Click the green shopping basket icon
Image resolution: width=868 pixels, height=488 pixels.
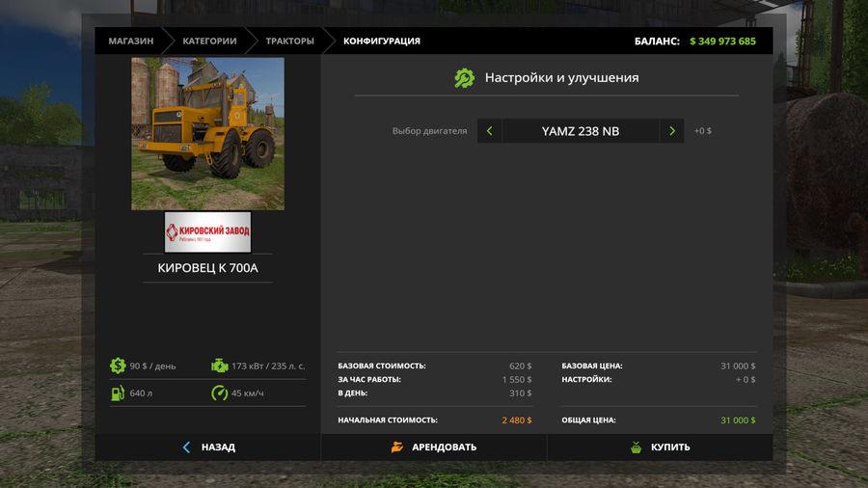[636, 447]
